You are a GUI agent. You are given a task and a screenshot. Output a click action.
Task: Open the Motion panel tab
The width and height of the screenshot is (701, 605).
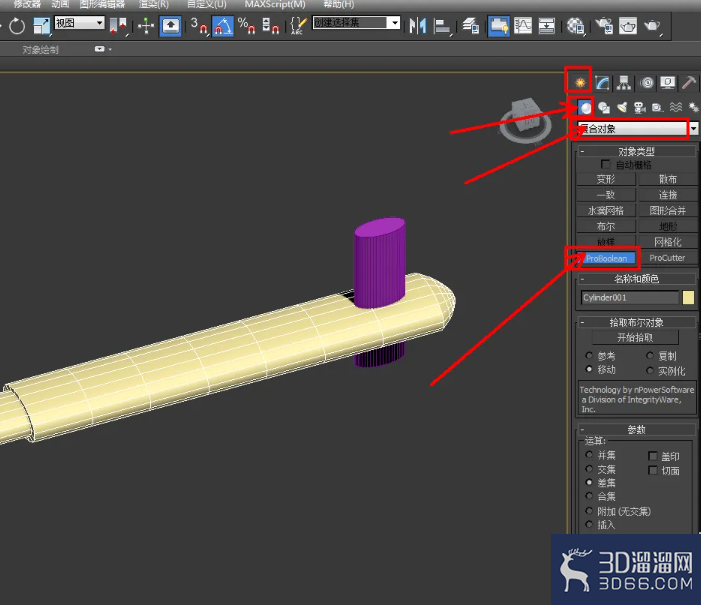[646, 82]
